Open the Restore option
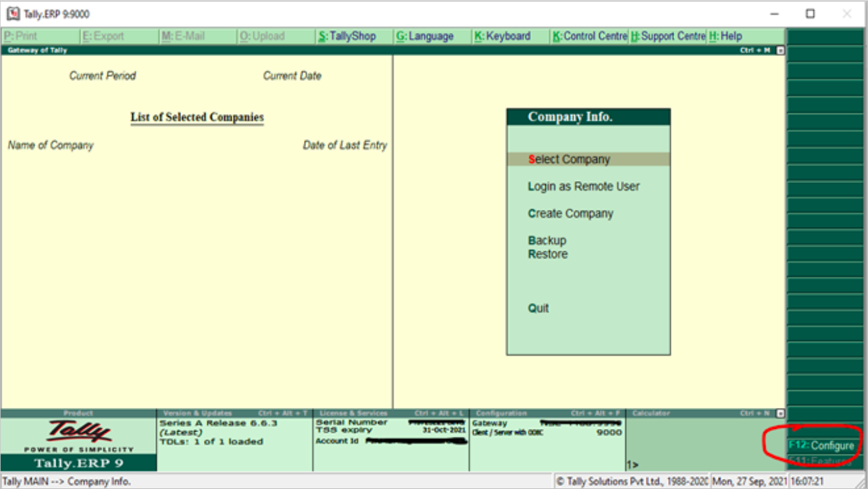The image size is (868, 489). (547, 254)
